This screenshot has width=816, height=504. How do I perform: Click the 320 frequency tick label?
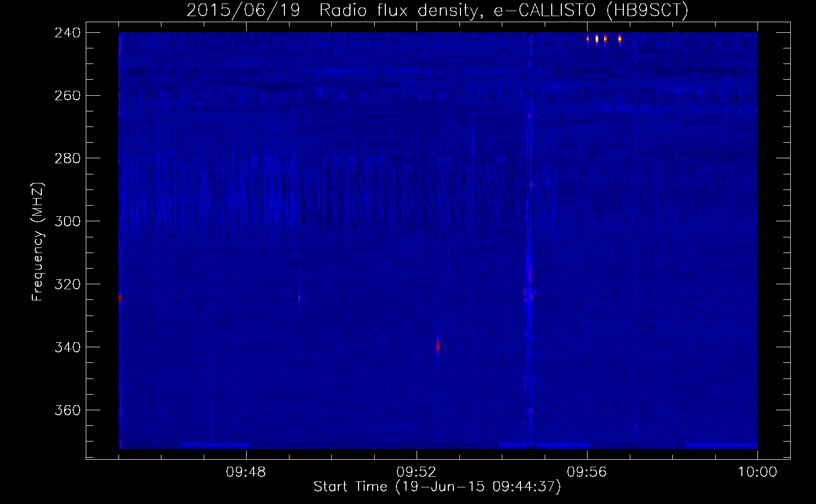[68, 285]
